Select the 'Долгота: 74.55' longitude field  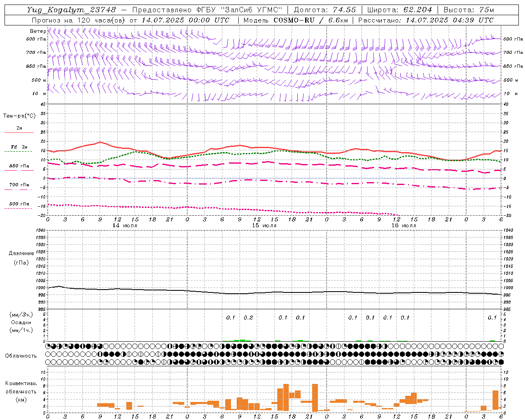tap(325, 10)
